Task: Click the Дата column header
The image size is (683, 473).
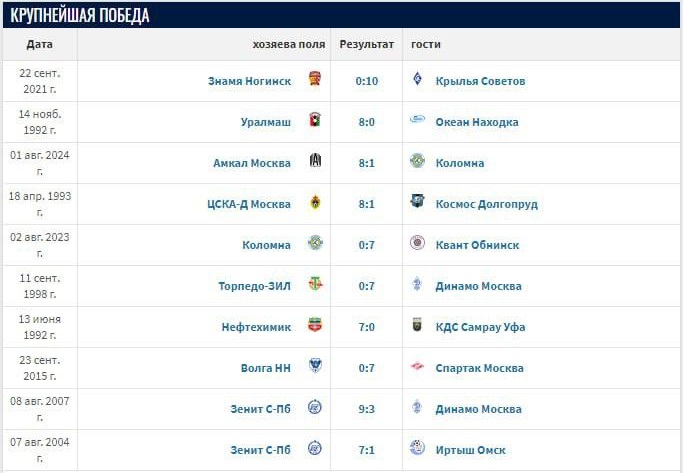Action: [x=40, y=44]
